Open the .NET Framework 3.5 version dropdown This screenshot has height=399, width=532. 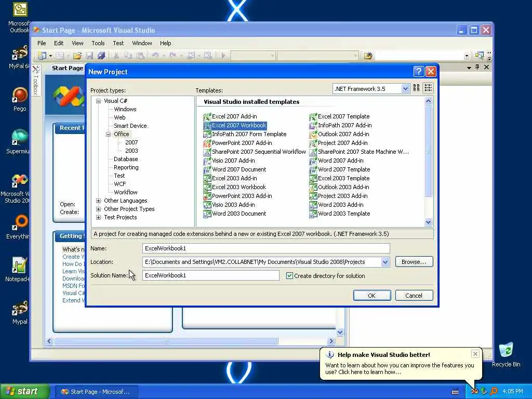tap(405, 89)
